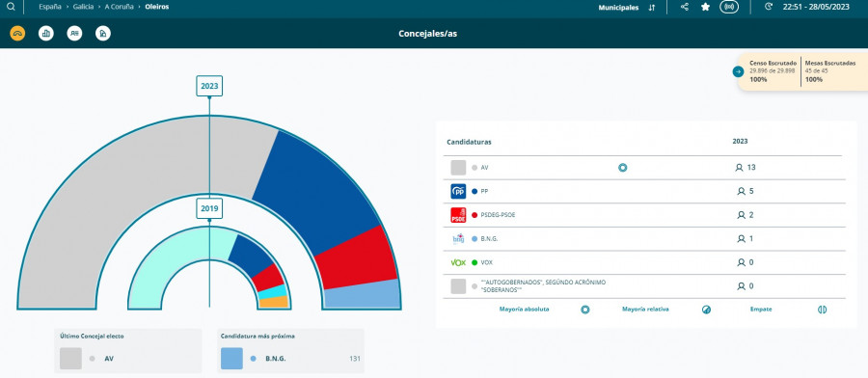
Task: Click the 2019 year marker
Action: coord(209,208)
